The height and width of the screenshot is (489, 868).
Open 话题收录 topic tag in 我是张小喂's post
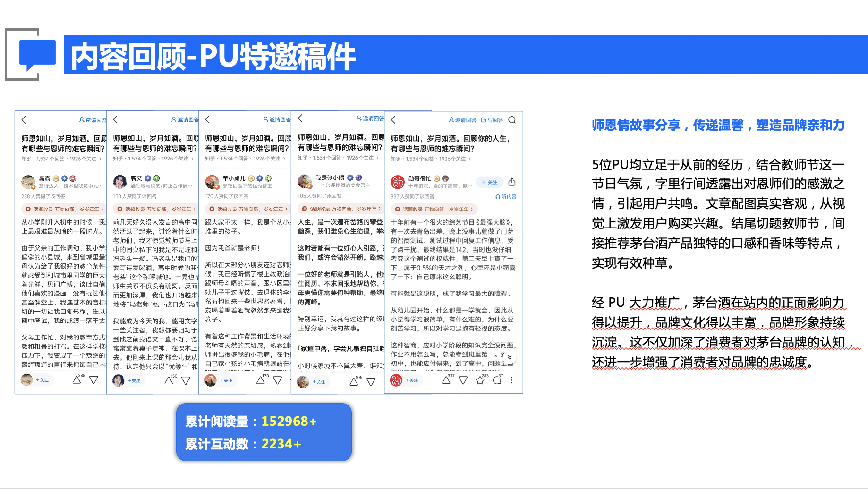tap(340, 209)
